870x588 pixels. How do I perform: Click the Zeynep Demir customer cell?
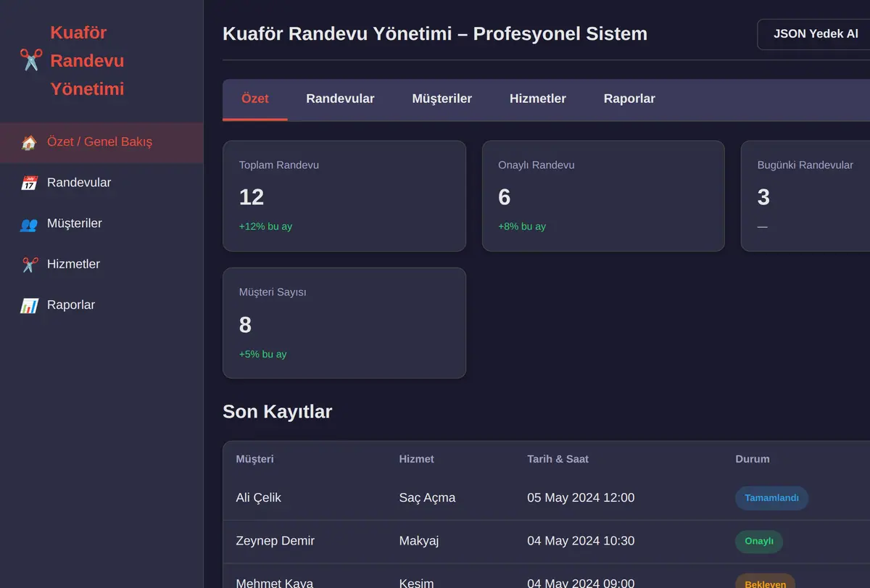275,541
